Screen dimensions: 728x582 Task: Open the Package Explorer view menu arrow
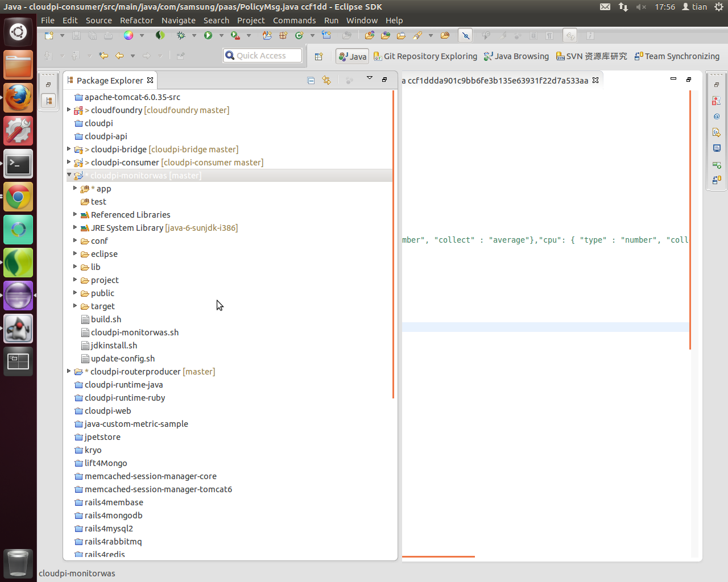pyautogui.click(x=369, y=78)
